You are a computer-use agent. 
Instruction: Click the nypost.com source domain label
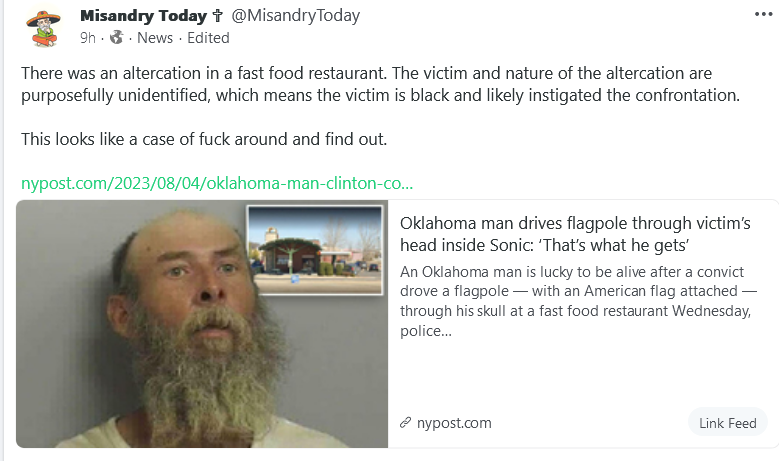click(x=454, y=423)
